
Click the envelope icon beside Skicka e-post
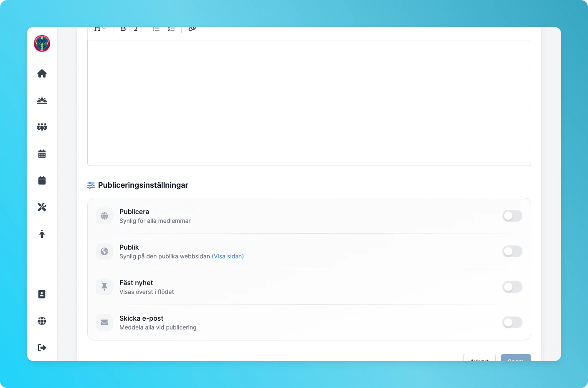click(104, 322)
